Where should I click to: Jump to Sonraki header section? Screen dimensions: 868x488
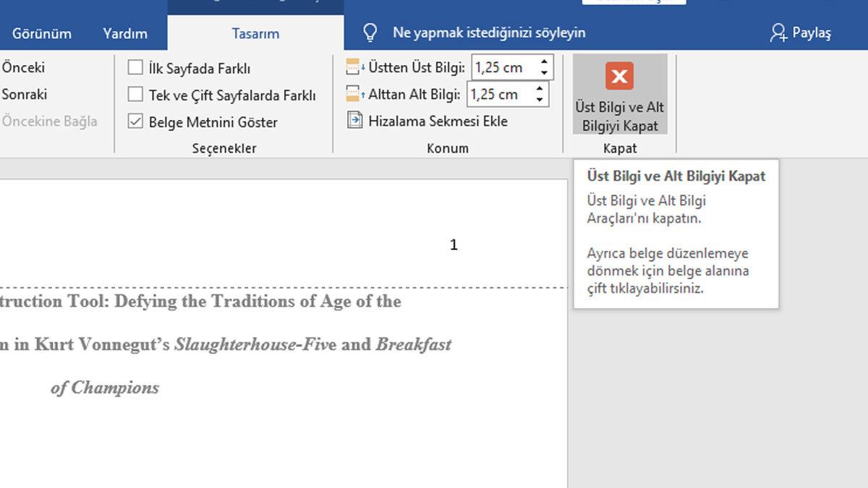click(25, 94)
